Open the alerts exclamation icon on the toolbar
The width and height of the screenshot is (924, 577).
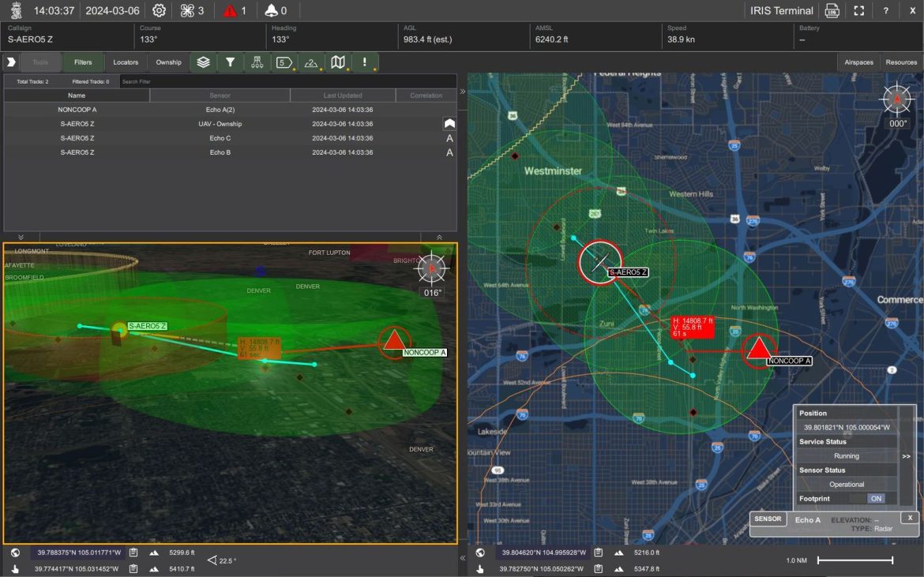[363, 62]
